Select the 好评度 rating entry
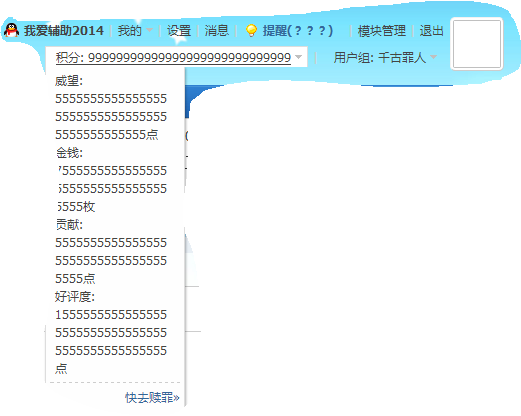The width and height of the screenshot is (521, 416). (x=111, y=333)
